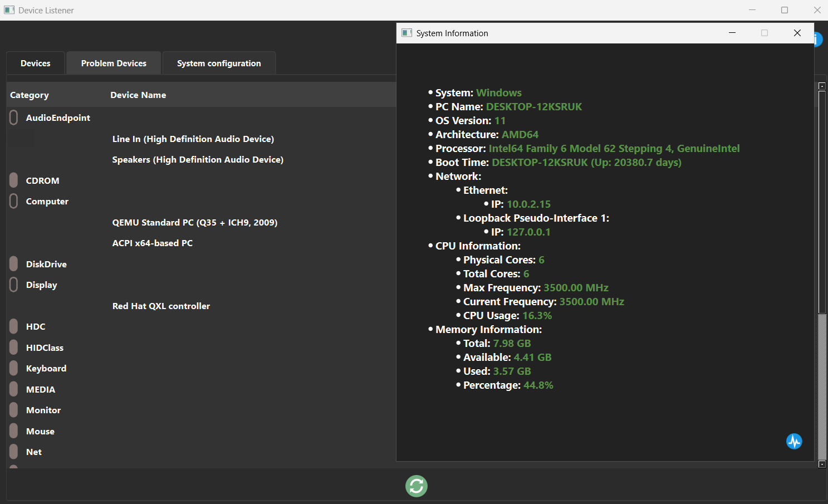Click the Device Listener title bar icon
Image resolution: width=828 pixels, height=504 pixels.
point(9,10)
